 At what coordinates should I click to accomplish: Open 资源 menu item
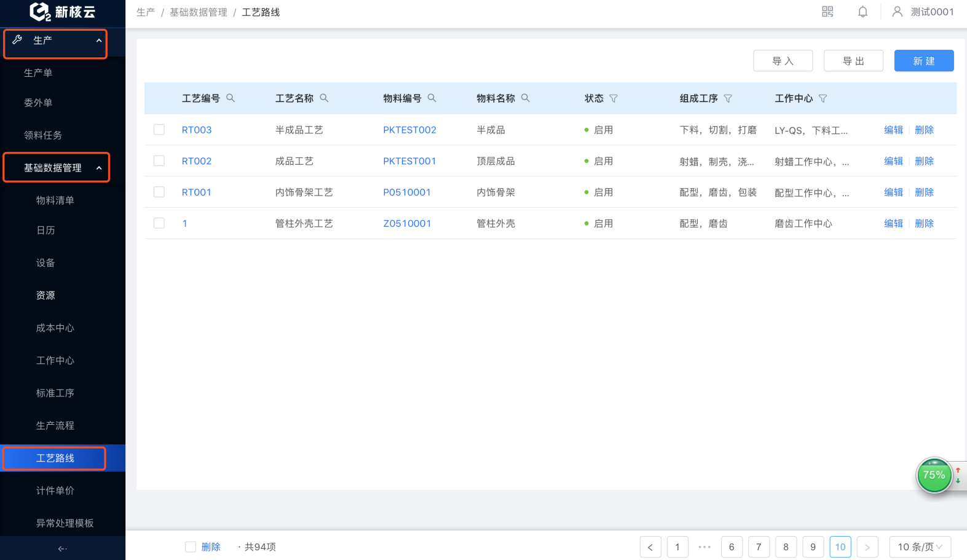(45, 295)
